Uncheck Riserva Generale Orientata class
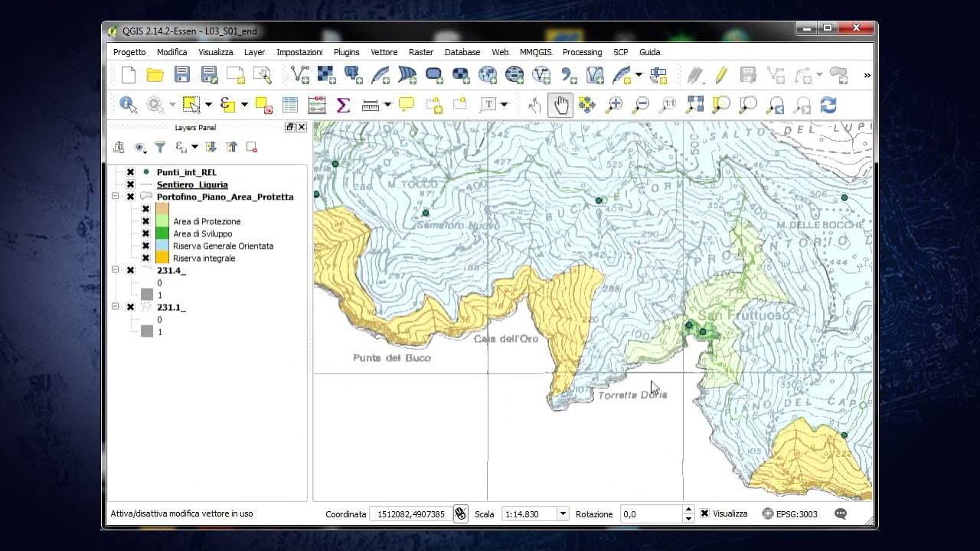 point(145,246)
